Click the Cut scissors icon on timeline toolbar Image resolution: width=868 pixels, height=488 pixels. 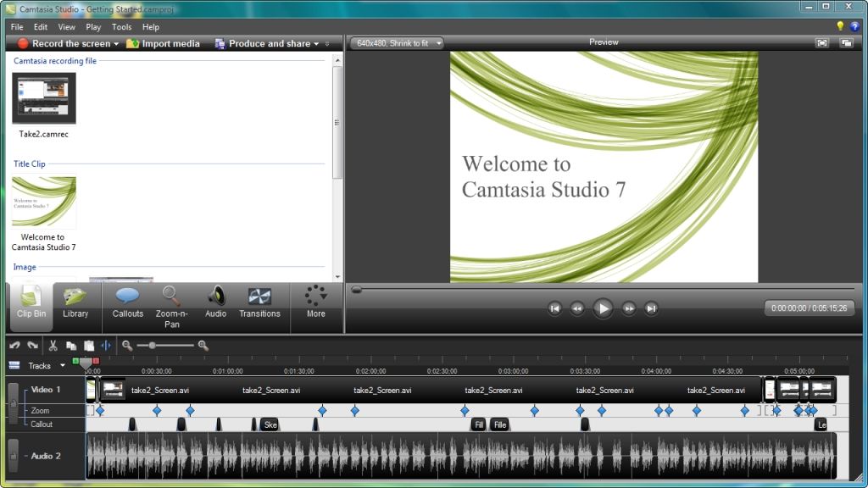pyautogui.click(x=53, y=346)
